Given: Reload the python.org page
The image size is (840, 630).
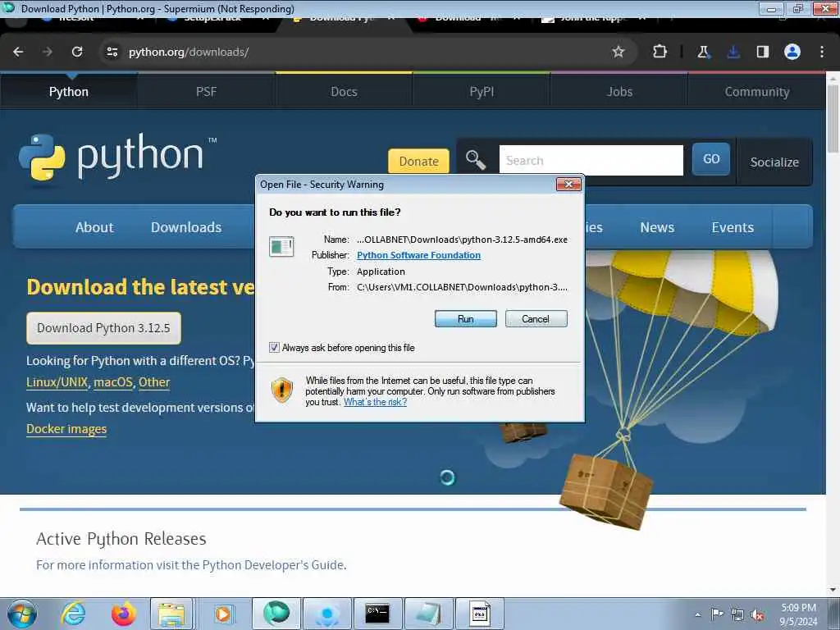Looking at the screenshot, I should [77, 52].
